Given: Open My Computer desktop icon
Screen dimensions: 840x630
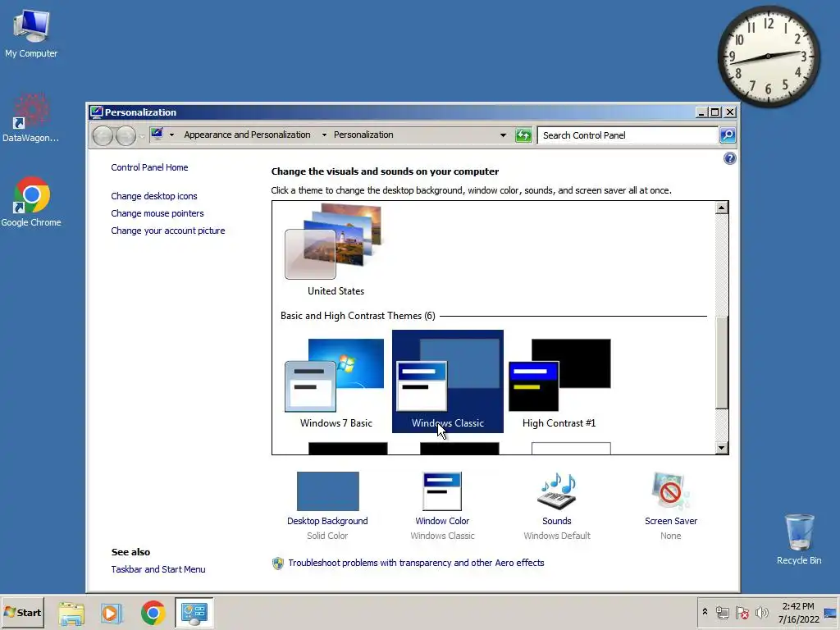Looking at the screenshot, I should 31,34.
